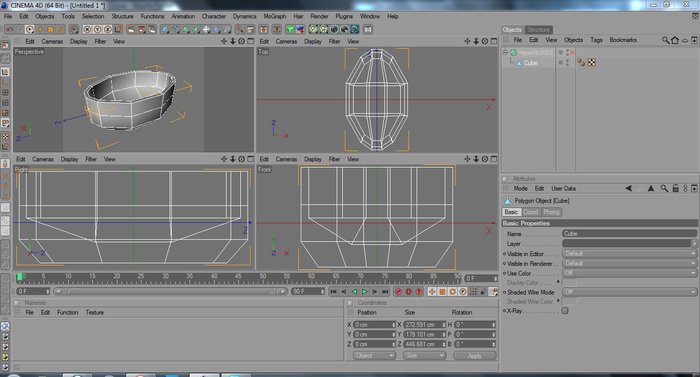Open the Visible in Editor dropdown
Image resolution: width=700 pixels, height=377 pixels.
click(x=629, y=254)
